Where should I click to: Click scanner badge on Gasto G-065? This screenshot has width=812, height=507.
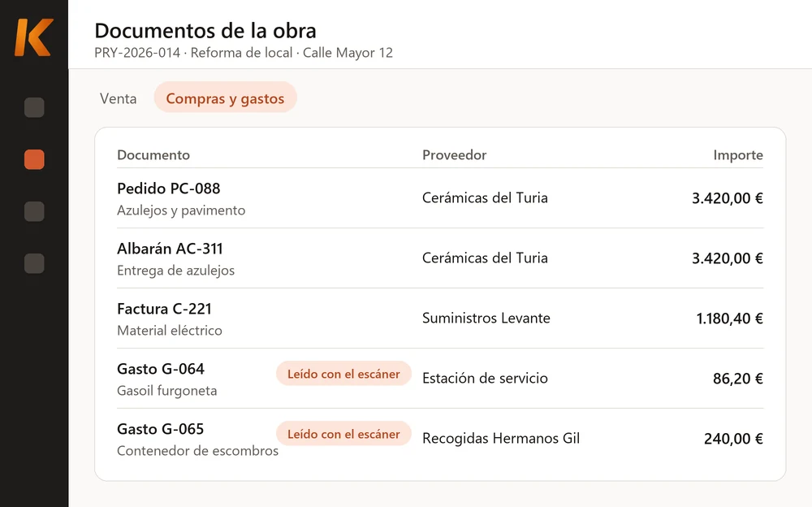(x=343, y=434)
